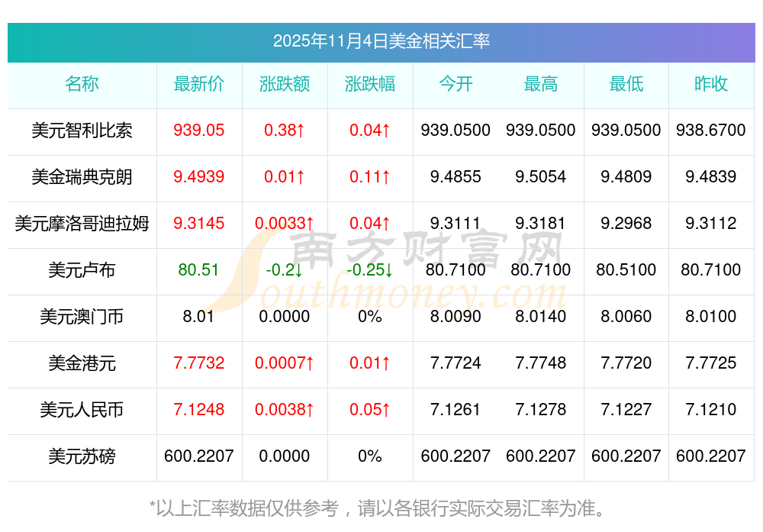This screenshot has height=532, width=763.
Task: Click the opening value 9.4855
Action: click(x=456, y=176)
